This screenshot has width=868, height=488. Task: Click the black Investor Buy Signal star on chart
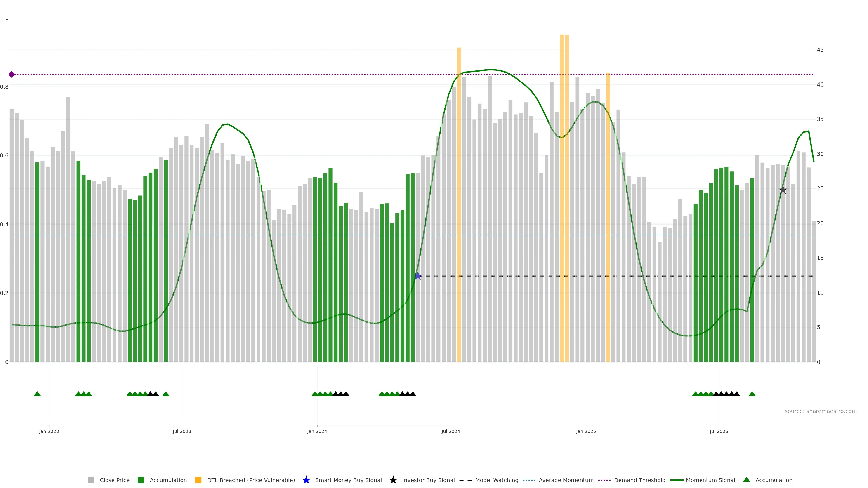click(x=783, y=190)
